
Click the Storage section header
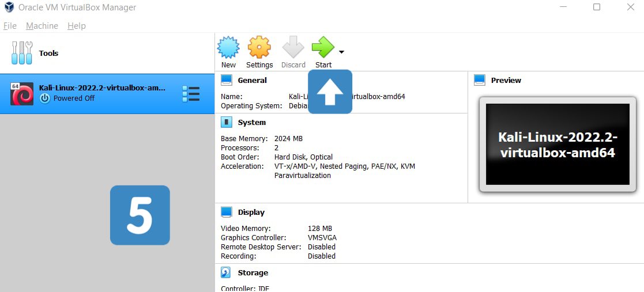coord(253,273)
